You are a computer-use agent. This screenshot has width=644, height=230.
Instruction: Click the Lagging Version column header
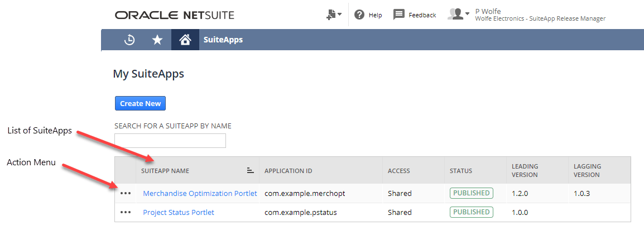pyautogui.click(x=587, y=170)
